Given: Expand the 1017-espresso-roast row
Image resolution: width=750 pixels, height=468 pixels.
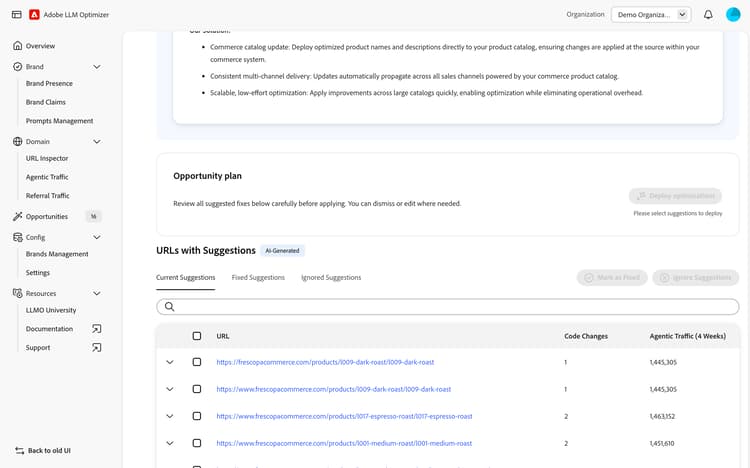Looking at the screenshot, I should (x=170, y=416).
